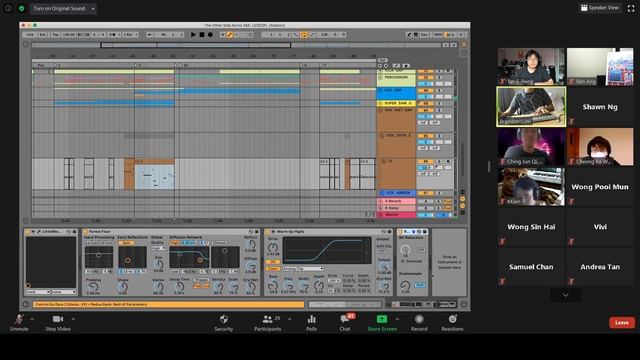Open the 1 Bar quantization dropdown
The image size is (640, 360).
point(131,35)
